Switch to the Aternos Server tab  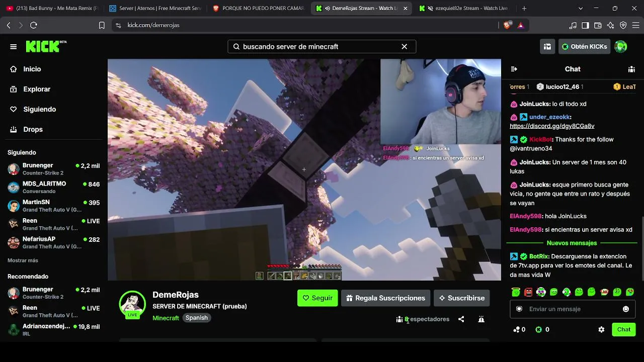point(155,8)
